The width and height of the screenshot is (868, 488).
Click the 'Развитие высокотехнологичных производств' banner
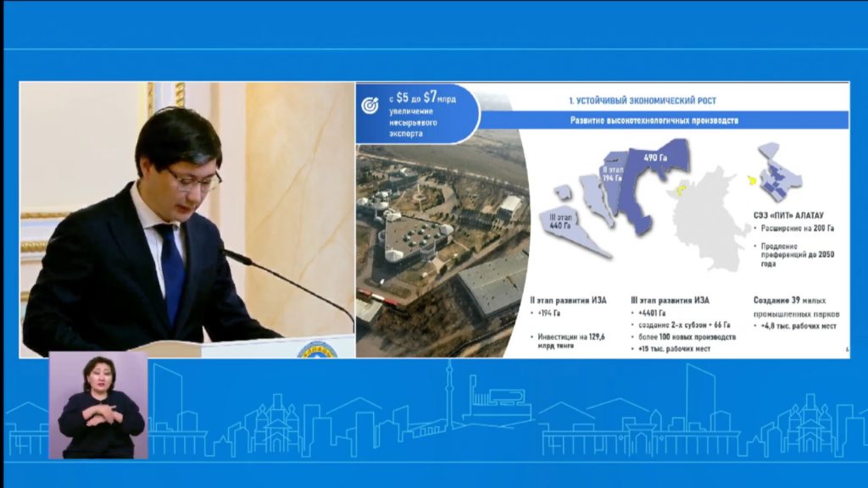point(653,120)
